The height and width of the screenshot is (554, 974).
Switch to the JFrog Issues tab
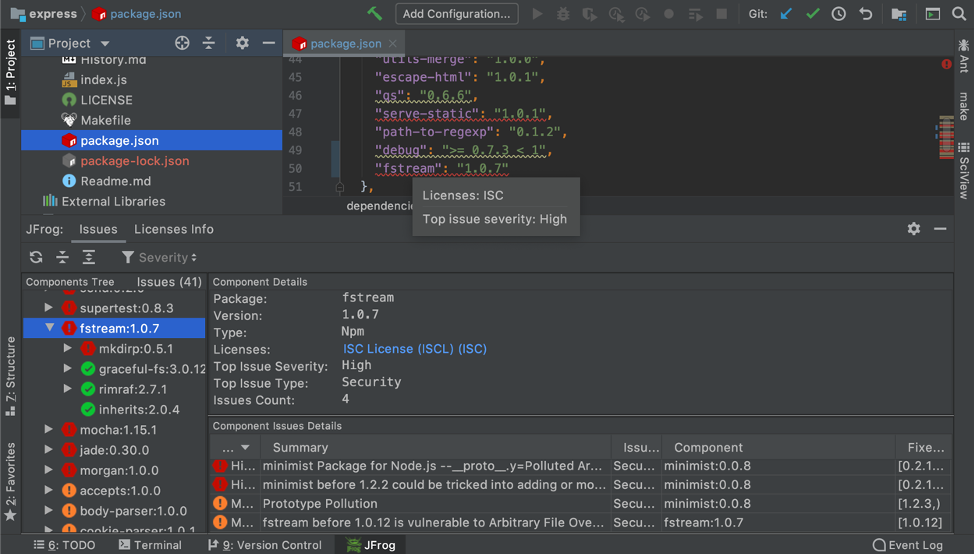tap(98, 229)
